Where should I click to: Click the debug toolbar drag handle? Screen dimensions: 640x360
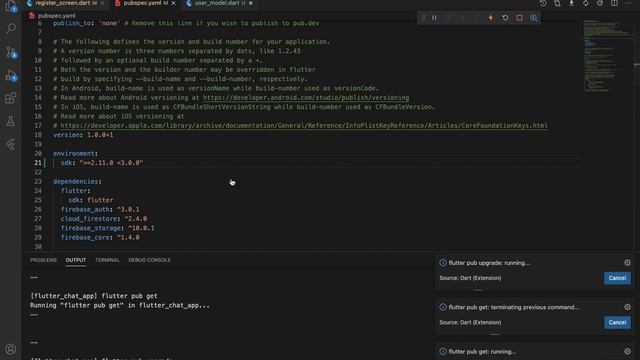coord(423,18)
